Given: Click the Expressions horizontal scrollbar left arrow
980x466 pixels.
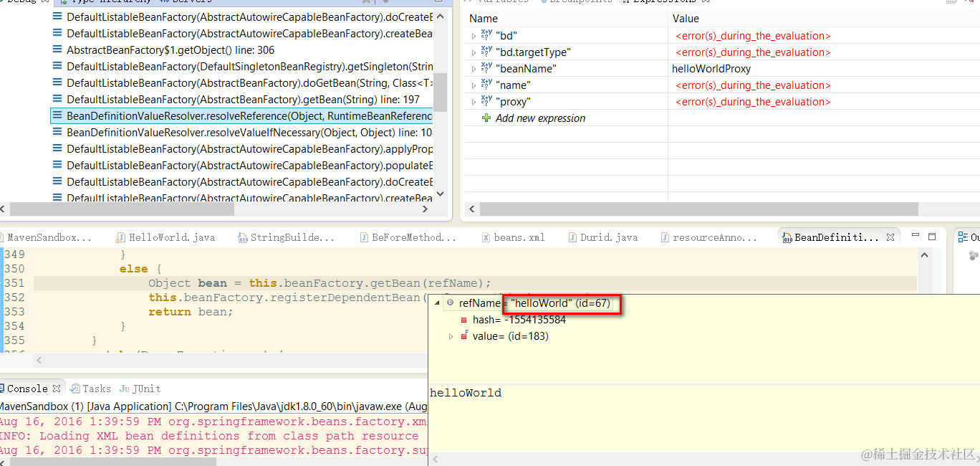Looking at the screenshot, I should [472, 209].
